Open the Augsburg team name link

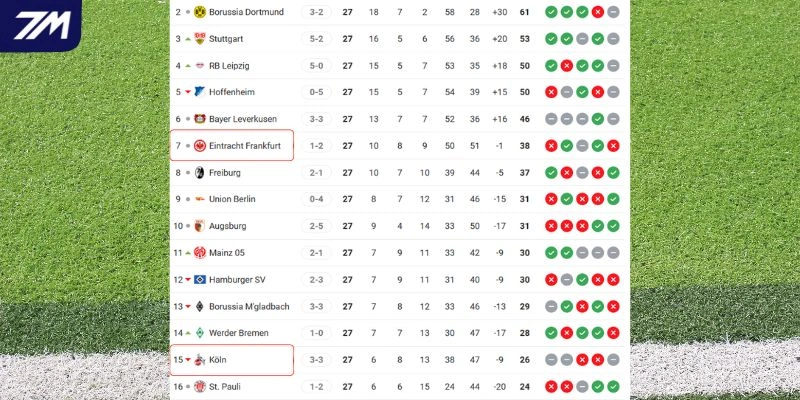point(228,226)
